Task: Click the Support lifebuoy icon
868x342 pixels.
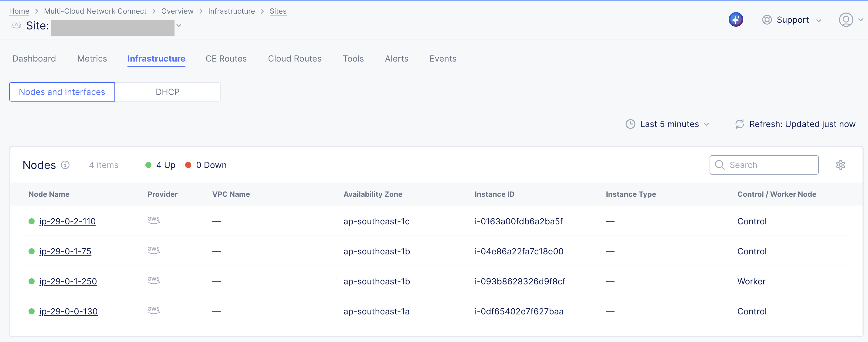Action: (767, 20)
